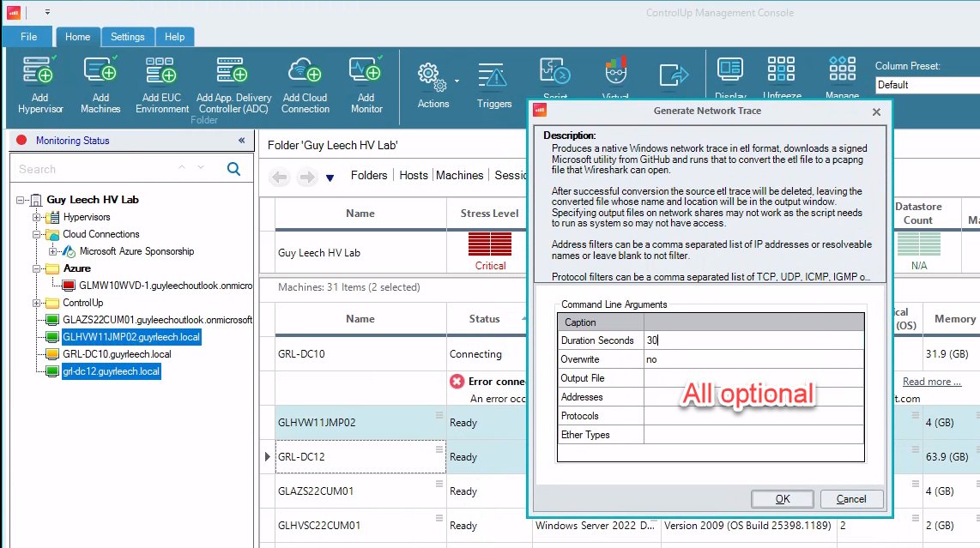This screenshot has width=980, height=548.
Task: Click the Unfreeze columns icon
Action: click(x=781, y=69)
